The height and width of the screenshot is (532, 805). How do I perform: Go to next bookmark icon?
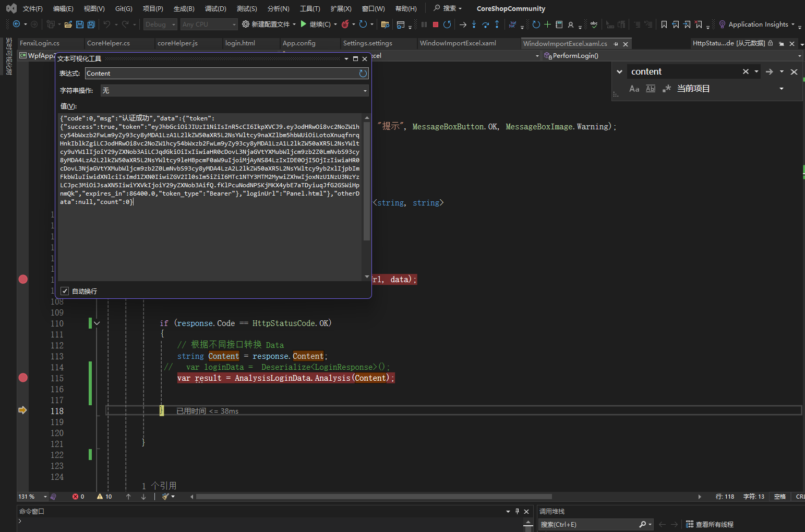tap(687, 24)
